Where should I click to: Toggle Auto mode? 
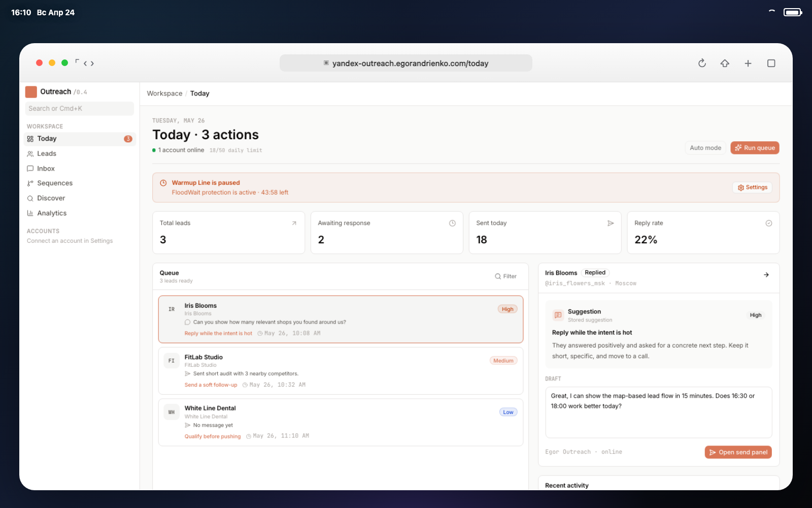tap(705, 148)
